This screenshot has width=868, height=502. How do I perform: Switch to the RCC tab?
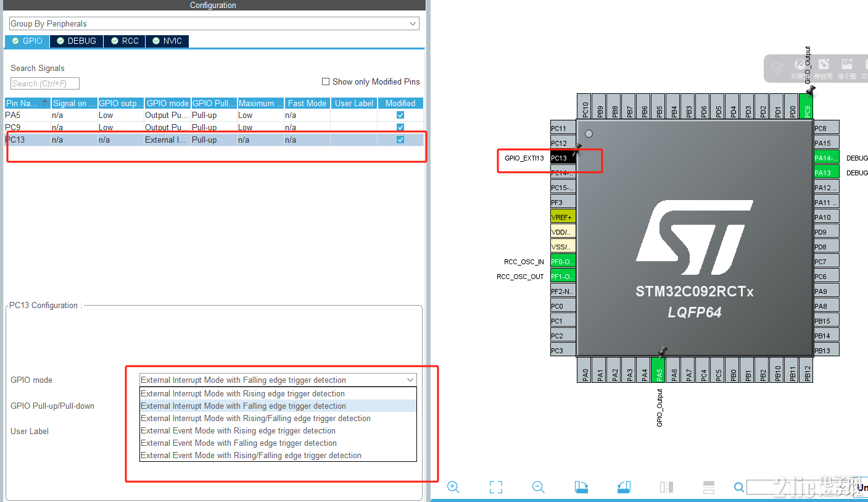[124, 41]
